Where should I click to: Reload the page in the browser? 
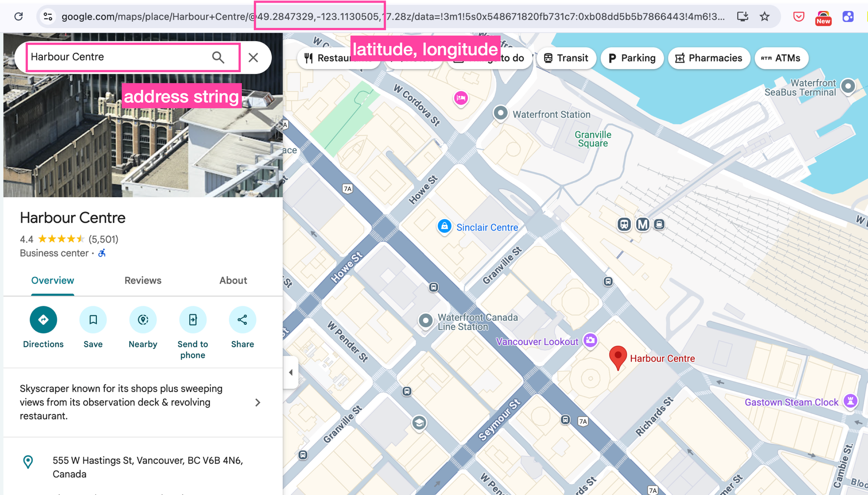pyautogui.click(x=18, y=16)
